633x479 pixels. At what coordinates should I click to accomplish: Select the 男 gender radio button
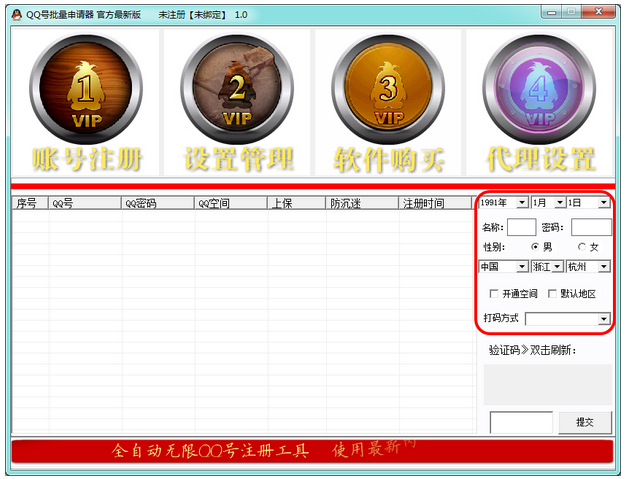coord(535,246)
